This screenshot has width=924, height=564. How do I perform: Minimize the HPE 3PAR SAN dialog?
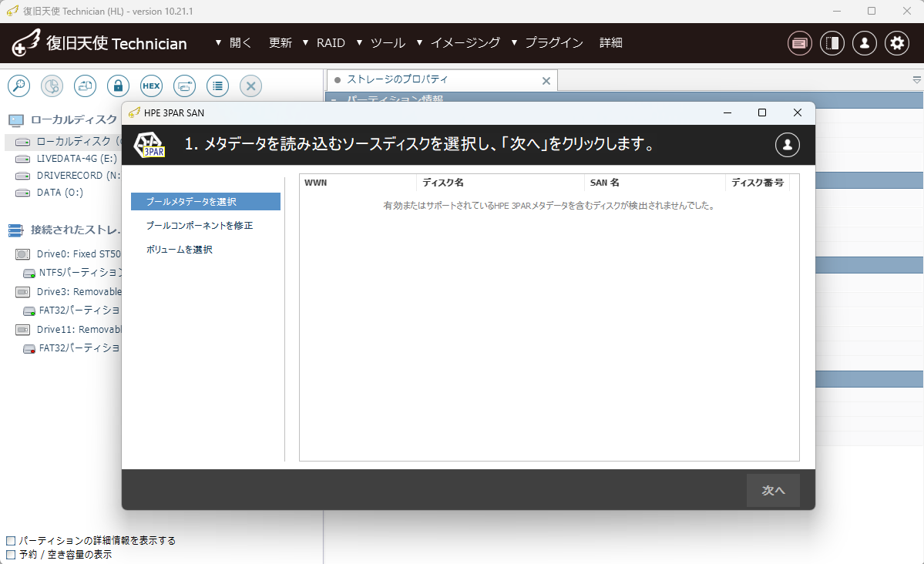(727, 112)
